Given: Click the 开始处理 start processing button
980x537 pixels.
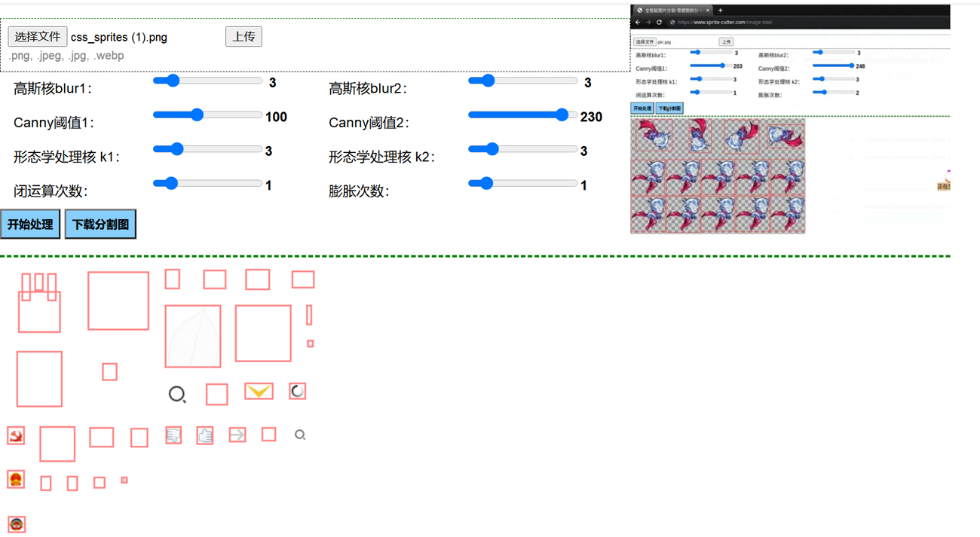Looking at the screenshot, I should (x=30, y=224).
